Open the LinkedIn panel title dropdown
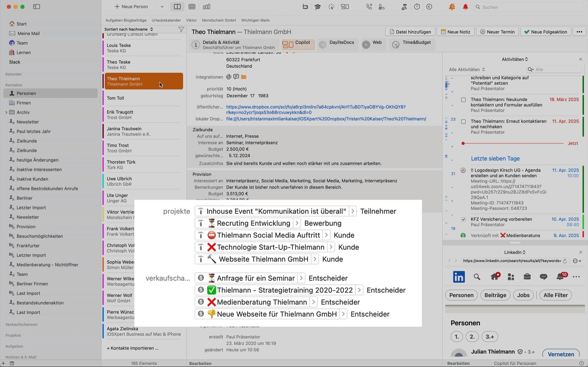Image resolution: width=588 pixels, height=367 pixels. [515, 252]
